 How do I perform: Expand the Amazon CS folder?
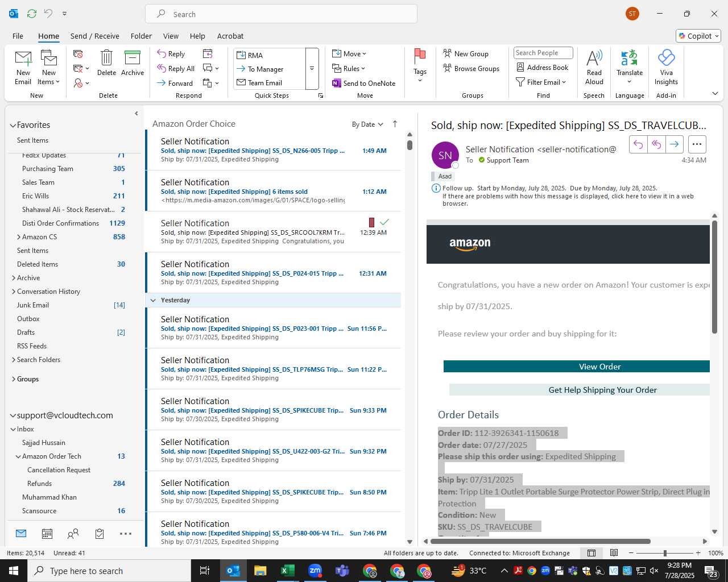(x=19, y=237)
